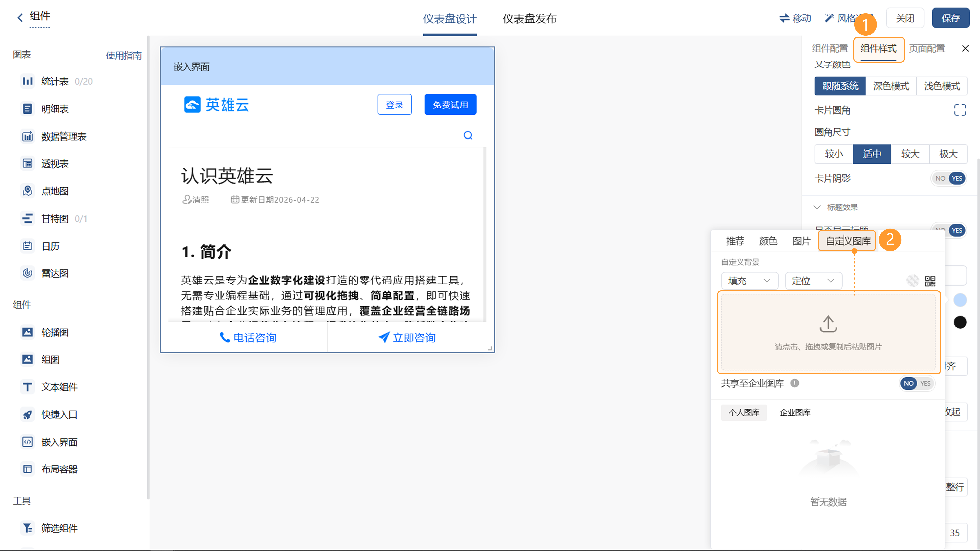
Task: Click the embedded page vertical scrollbar
Action: [485, 234]
